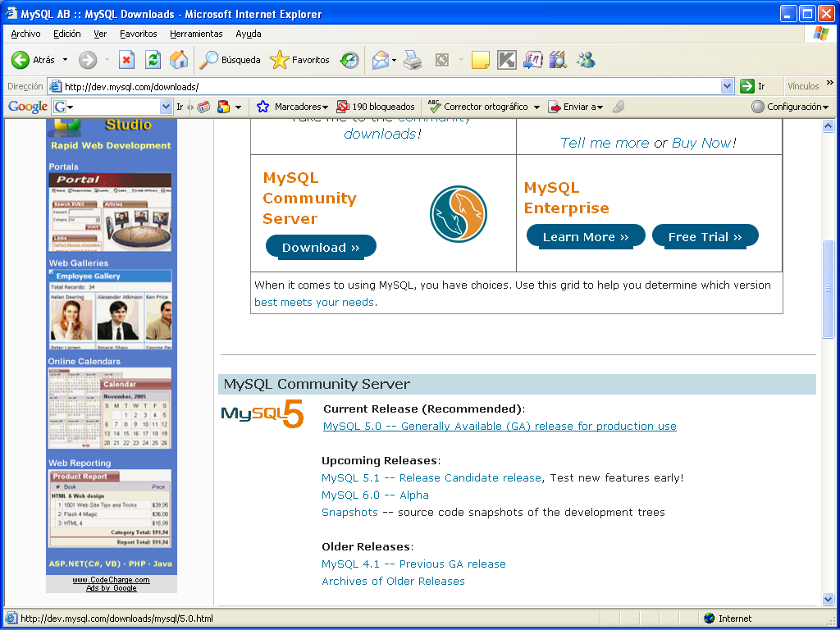840x630 pixels.
Task: Open MySQL 5.1 Release Candidate link
Action: [x=431, y=478]
